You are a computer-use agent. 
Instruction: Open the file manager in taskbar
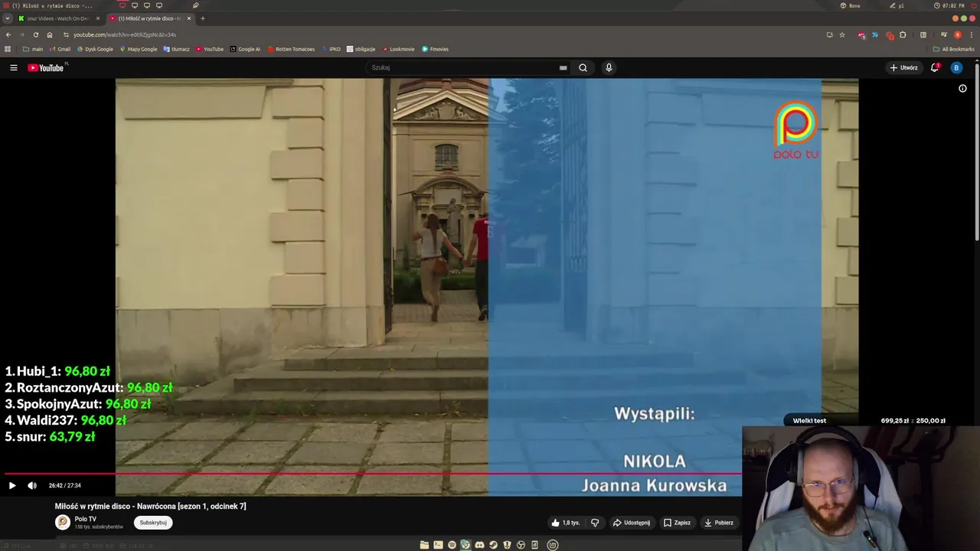[424, 545]
